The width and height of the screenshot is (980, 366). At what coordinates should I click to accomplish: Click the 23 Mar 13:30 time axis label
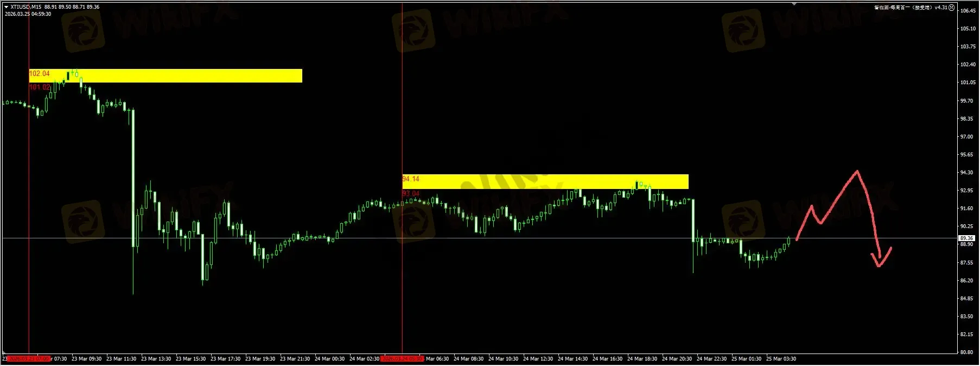pyautogui.click(x=156, y=359)
